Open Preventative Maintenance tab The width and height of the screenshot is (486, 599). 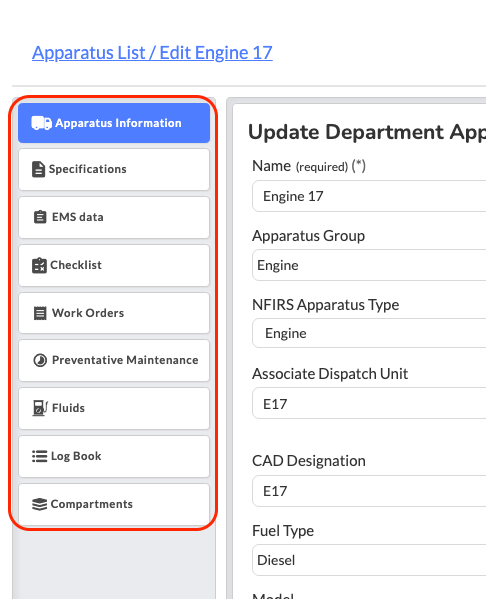[x=114, y=360]
